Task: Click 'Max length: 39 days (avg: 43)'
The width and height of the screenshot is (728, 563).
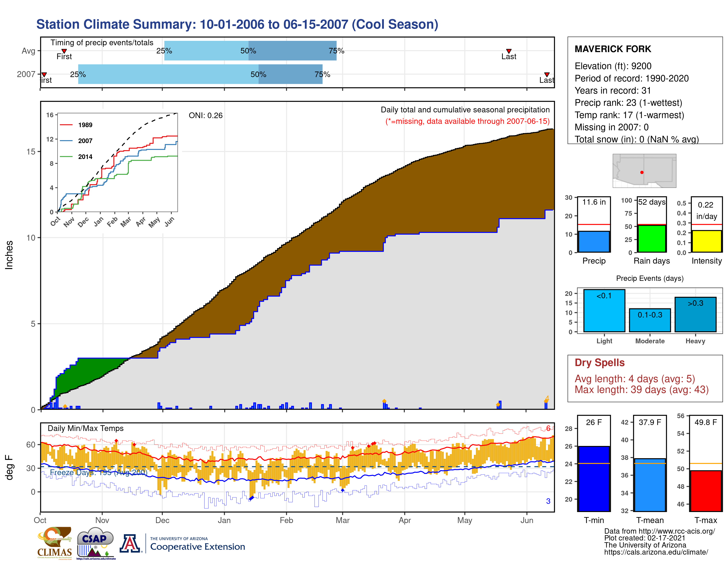Action: point(641,389)
